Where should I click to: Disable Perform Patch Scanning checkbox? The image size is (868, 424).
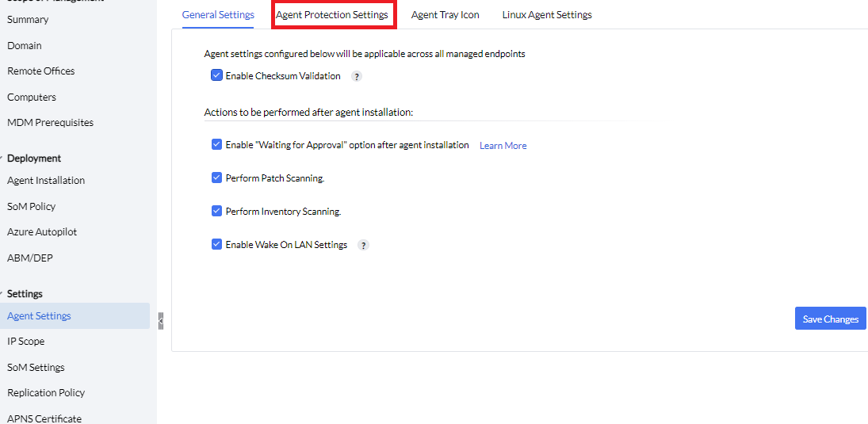[216, 178]
